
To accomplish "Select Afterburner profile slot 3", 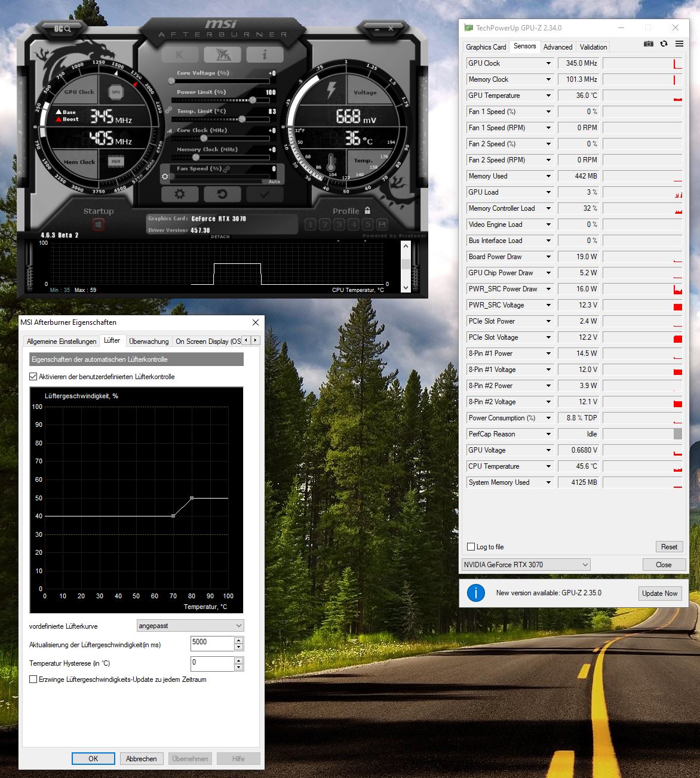I will coord(339,225).
